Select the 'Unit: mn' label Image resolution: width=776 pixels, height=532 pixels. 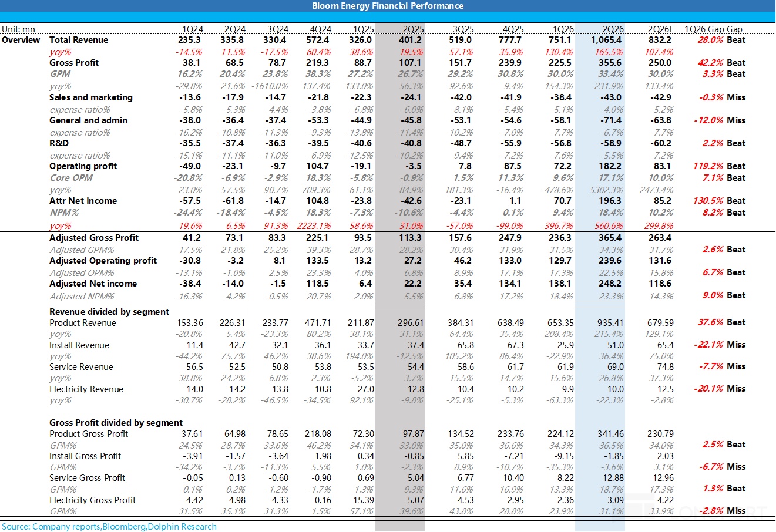pyautogui.click(x=18, y=29)
